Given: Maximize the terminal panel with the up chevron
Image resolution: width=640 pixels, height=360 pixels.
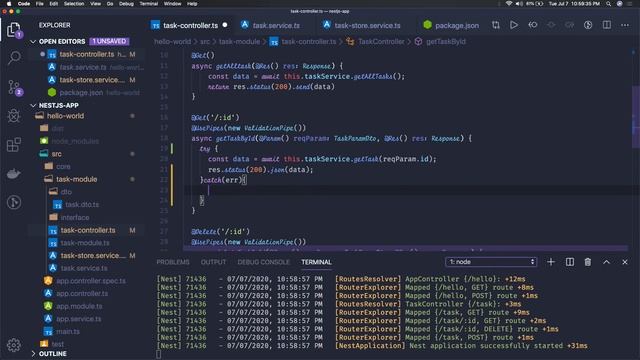Looking at the screenshot, I should pos(607,262).
